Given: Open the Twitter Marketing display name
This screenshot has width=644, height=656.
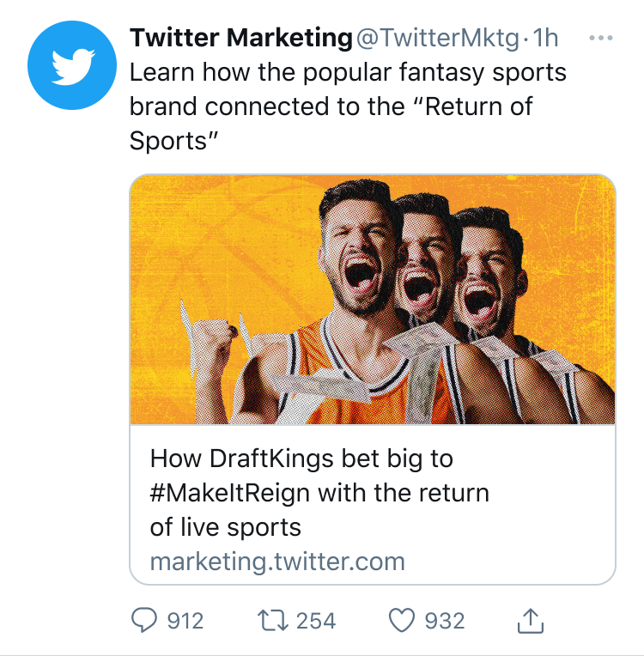Looking at the screenshot, I should pyautogui.click(x=240, y=39).
